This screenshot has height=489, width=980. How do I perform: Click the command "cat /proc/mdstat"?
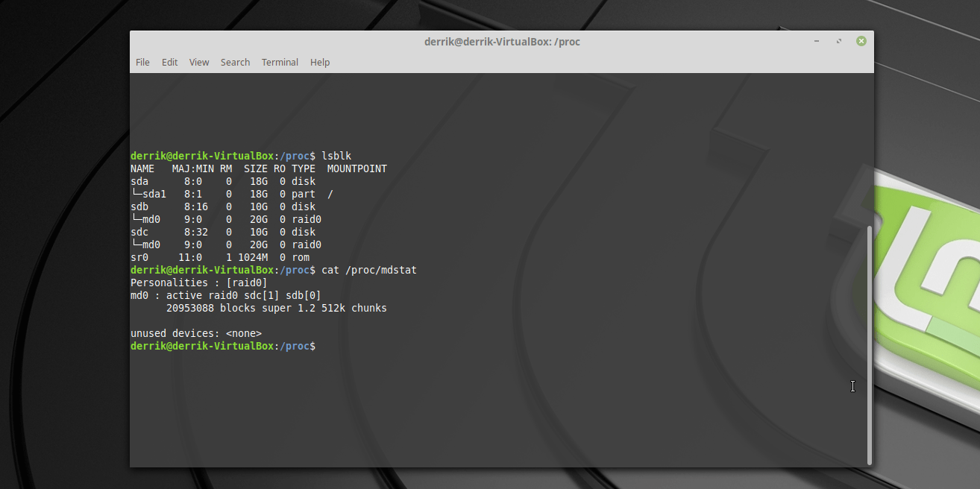click(369, 270)
